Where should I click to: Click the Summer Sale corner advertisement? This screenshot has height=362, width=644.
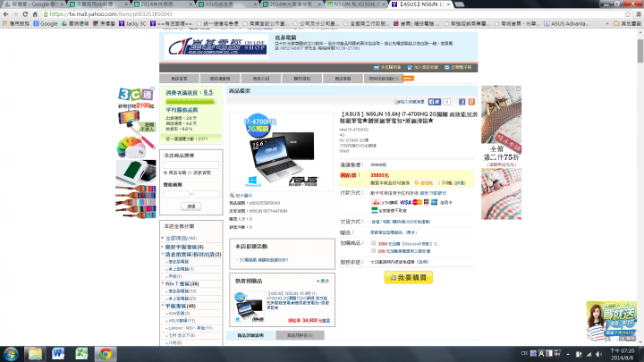(612, 321)
